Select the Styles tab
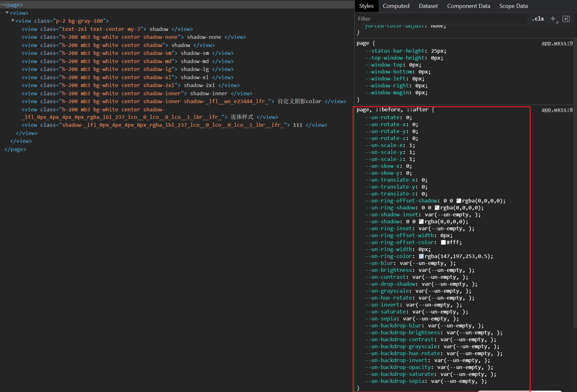 click(366, 6)
